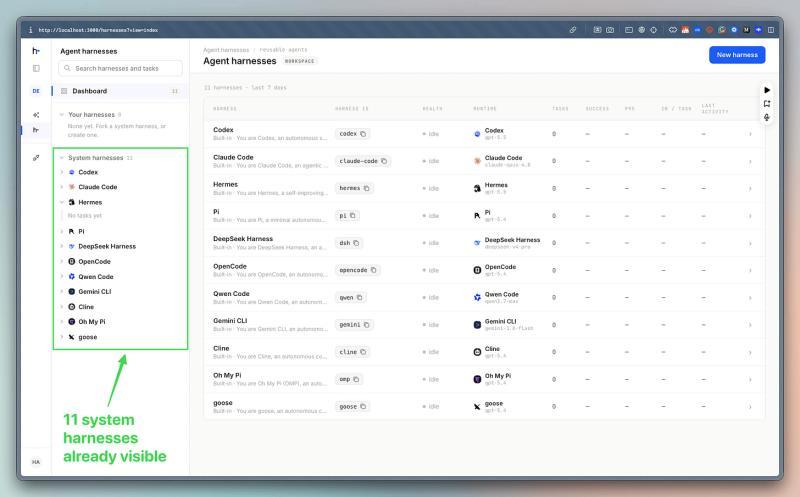Open the DE workspace badge in left rail
This screenshot has height=497, width=800.
coord(36,91)
